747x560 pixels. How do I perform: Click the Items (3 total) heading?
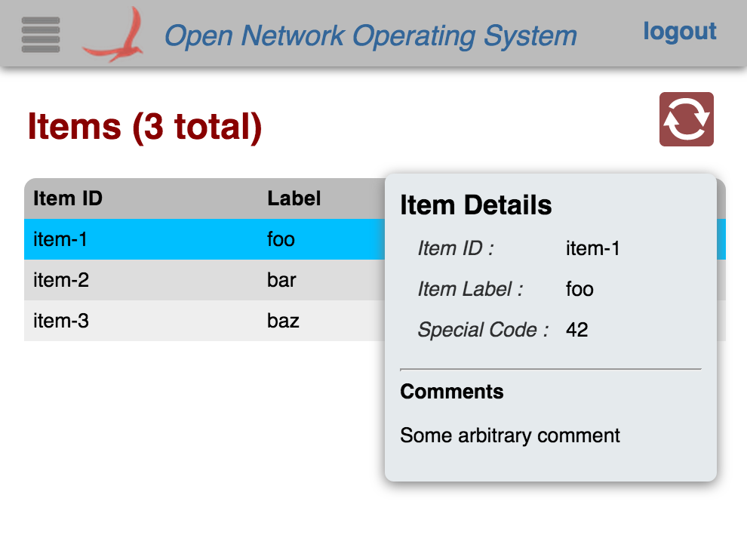(x=145, y=126)
